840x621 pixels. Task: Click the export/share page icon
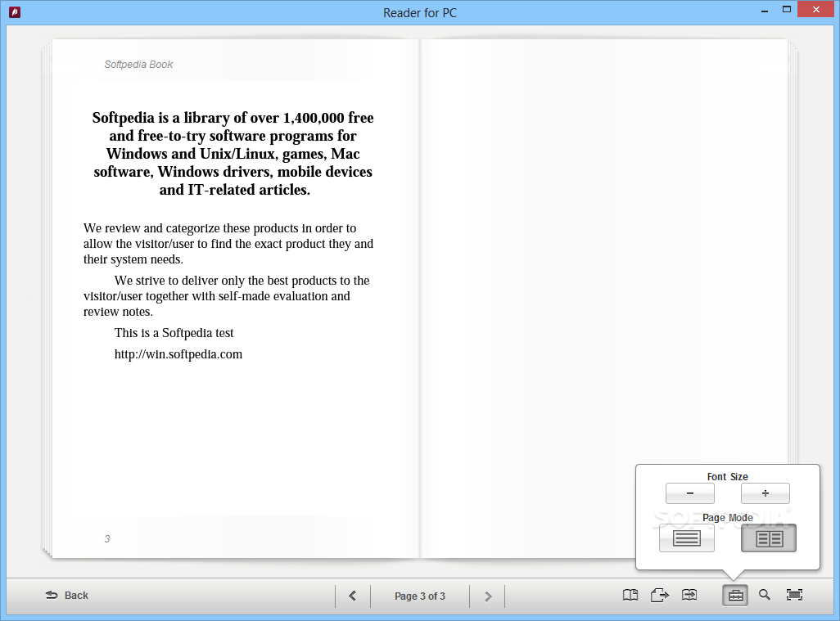coord(660,596)
